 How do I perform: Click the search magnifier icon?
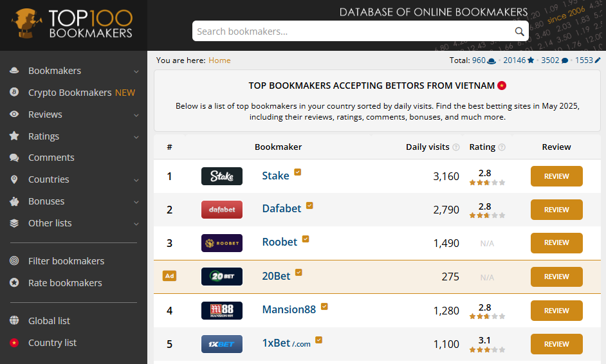click(x=519, y=32)
